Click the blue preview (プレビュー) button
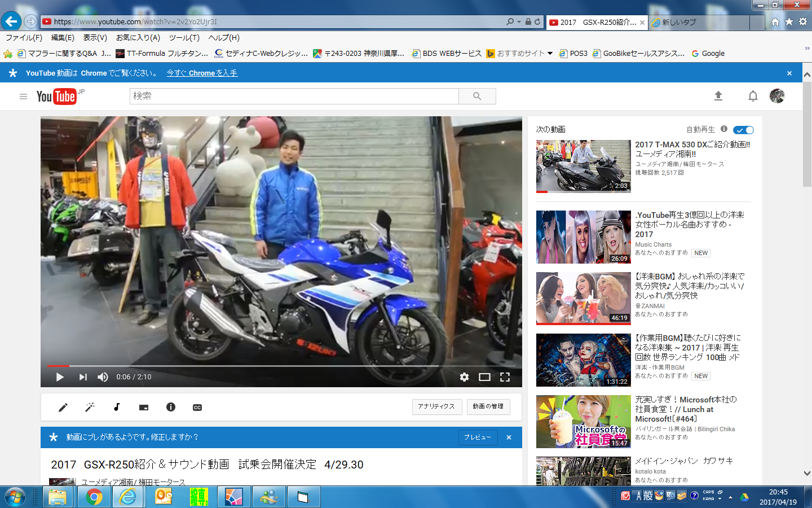Image resolution: width=812 pixels, height=508 pixels. (x=478, y=437)
